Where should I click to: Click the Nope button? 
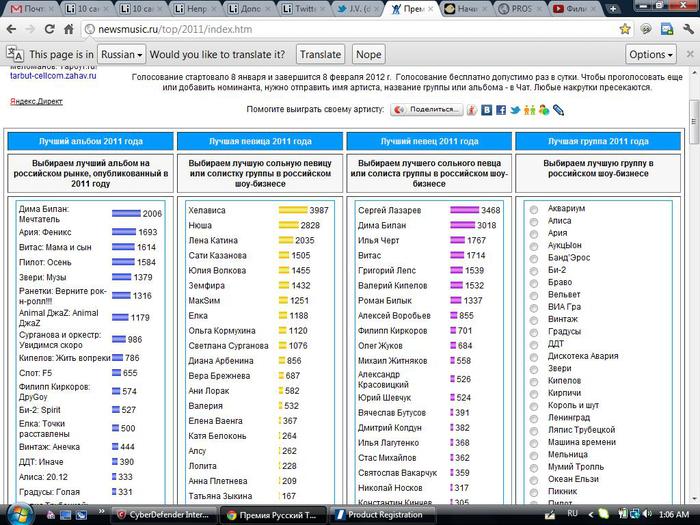368,54
